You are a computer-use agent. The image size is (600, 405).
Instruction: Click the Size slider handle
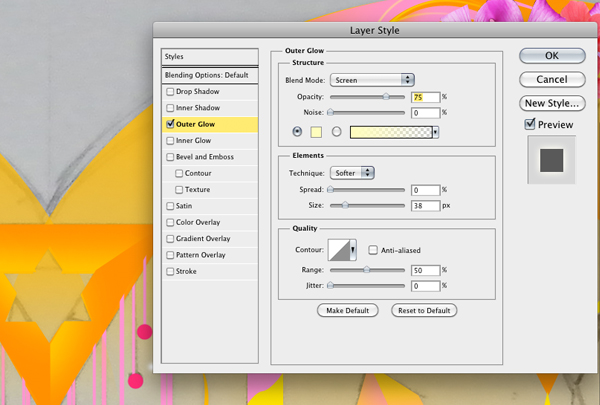[x=345, y=206]
